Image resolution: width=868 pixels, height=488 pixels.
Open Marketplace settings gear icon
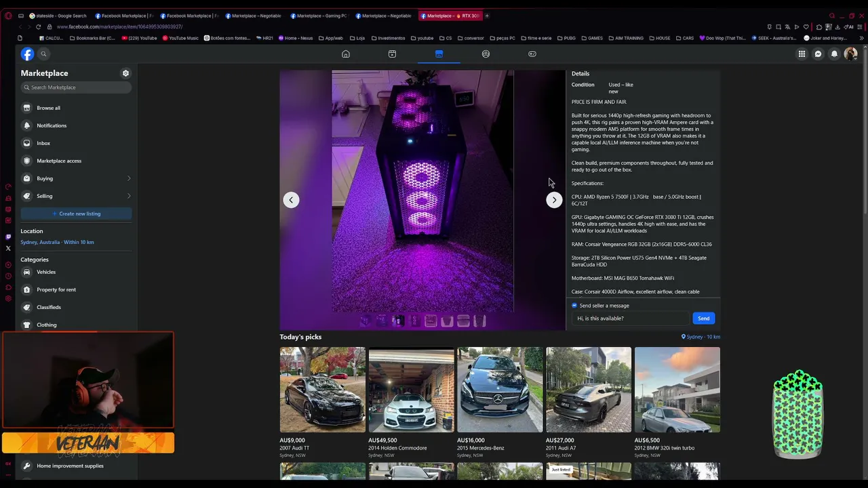pyautogui.click(x=125, y=73)
